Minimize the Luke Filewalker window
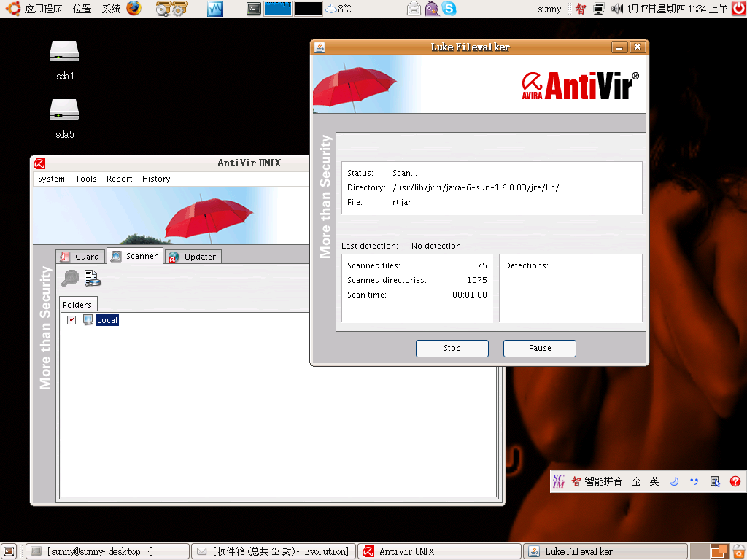This screenshot has width=747, height=560. tap(619, 47)
